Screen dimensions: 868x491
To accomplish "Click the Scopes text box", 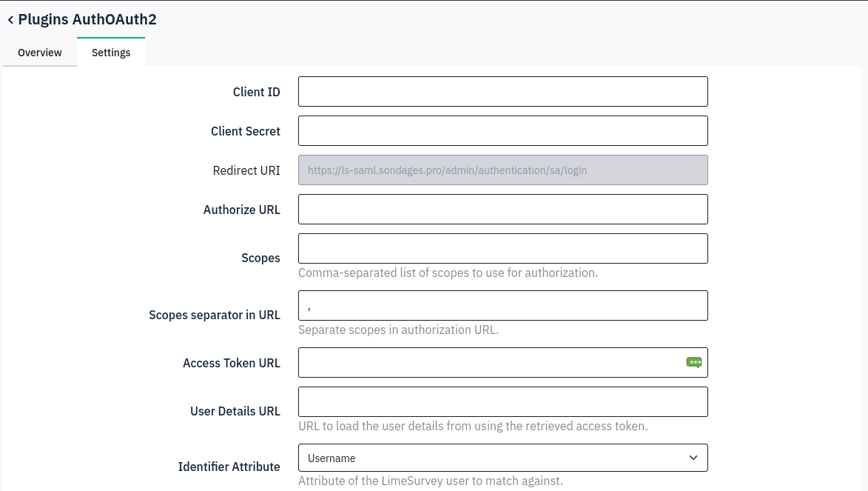I will [x=502, y=248].
